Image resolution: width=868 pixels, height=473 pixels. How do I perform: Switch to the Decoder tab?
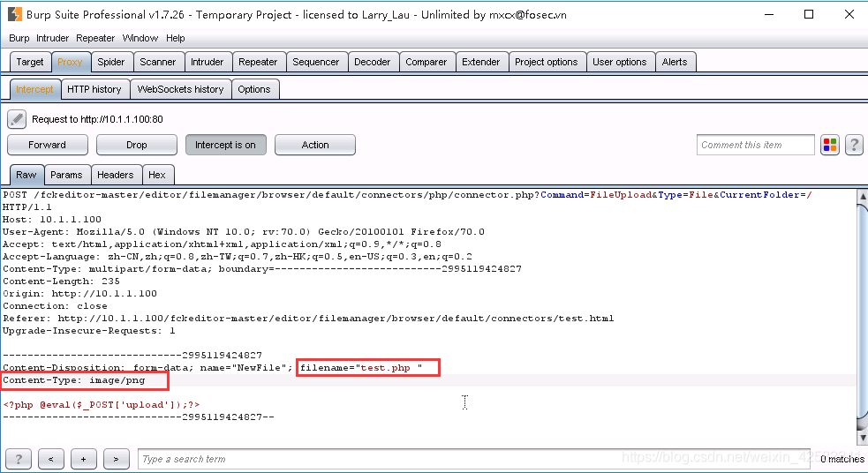click(373, 62)
